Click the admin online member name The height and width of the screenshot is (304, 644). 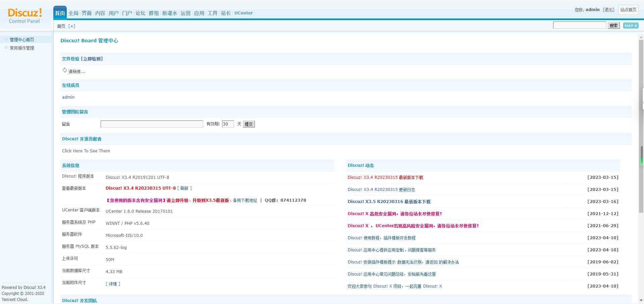click(x=68, y=97)
